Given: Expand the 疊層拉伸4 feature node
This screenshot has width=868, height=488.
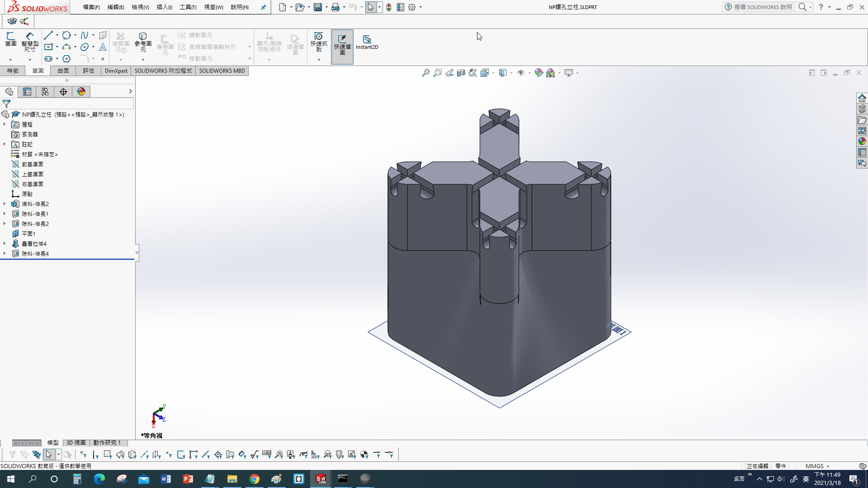Looking at the screenshot, I should 5,244.
